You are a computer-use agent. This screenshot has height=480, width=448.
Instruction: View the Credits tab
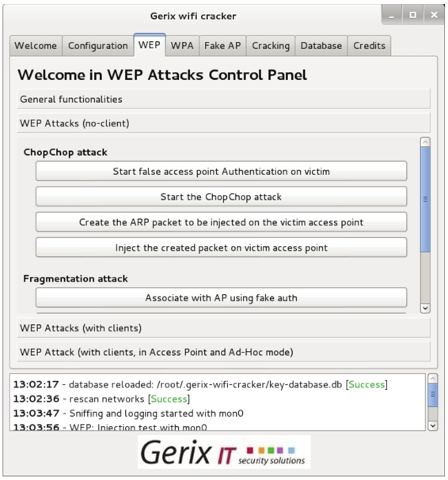[x=370, y=46]
